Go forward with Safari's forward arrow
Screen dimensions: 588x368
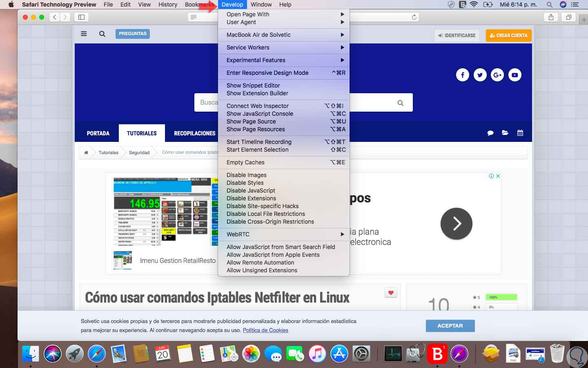(65, 17)
